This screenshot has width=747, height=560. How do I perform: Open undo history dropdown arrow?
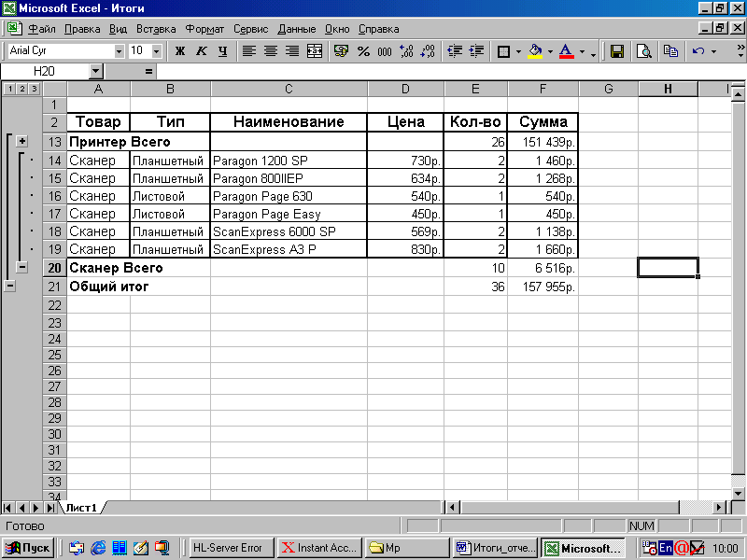tap(713, 51)
